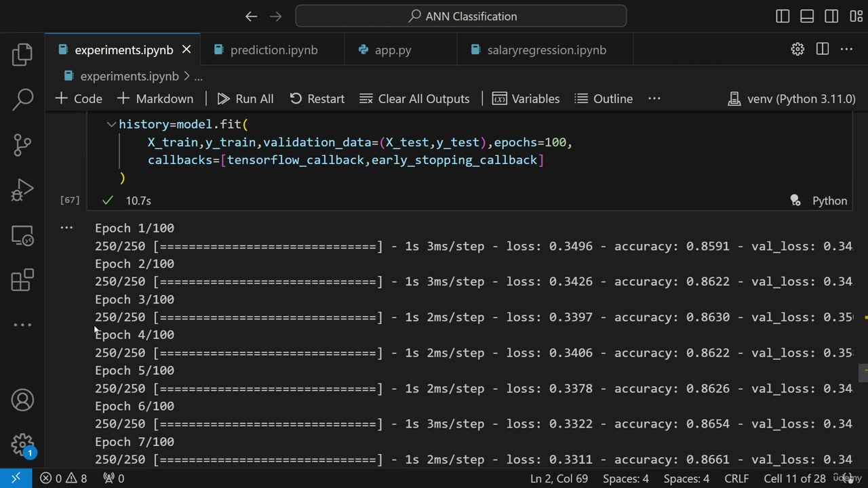
Task: Click the breadcrumb ellipsis segment
Action: (199, 77)
